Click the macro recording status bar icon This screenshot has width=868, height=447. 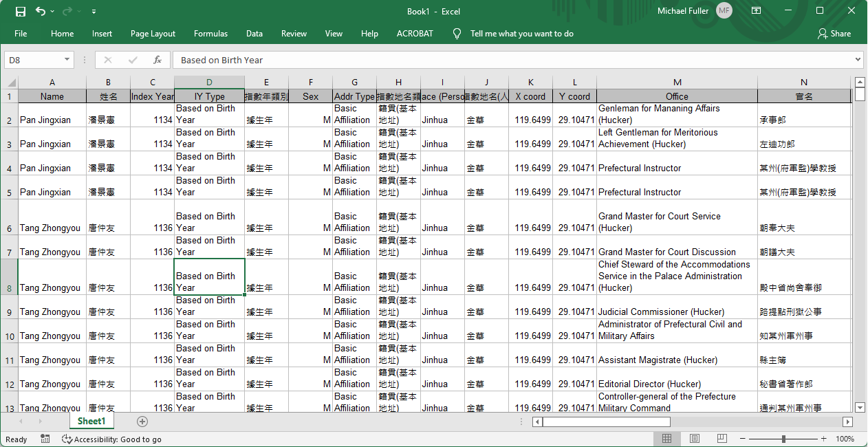click(45, 439)
